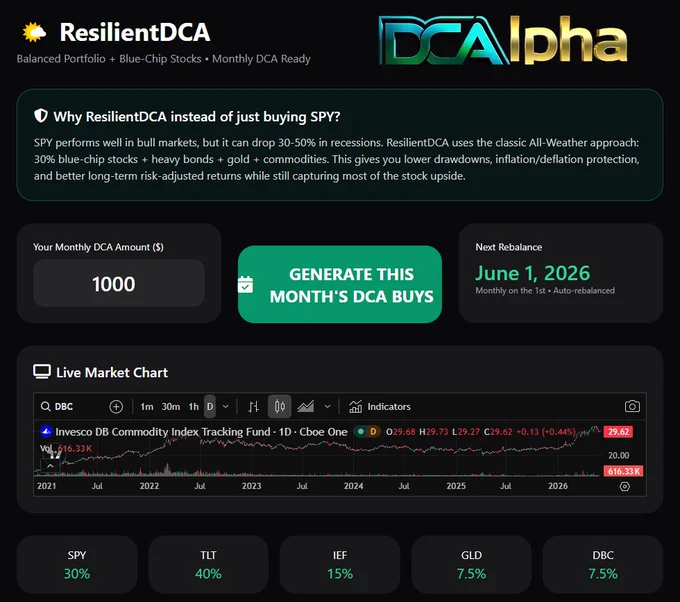
Task: Click the Invesco fund logo icon
Action: tap(46, 432)
